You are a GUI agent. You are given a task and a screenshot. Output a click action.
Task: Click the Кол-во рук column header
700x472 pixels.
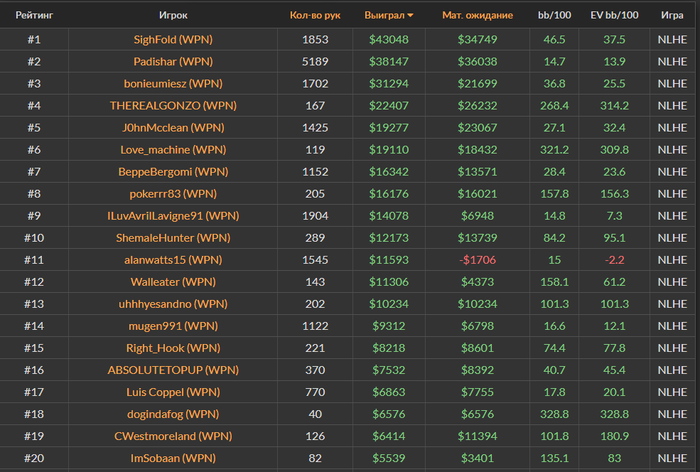coord(315,15)
